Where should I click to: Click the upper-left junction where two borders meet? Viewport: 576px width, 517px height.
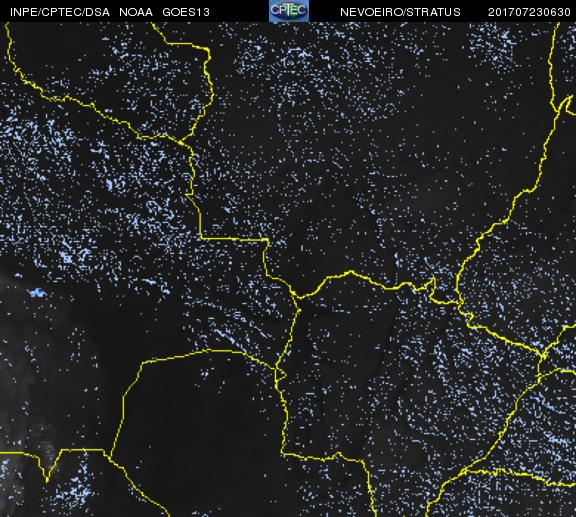[181, 142]
